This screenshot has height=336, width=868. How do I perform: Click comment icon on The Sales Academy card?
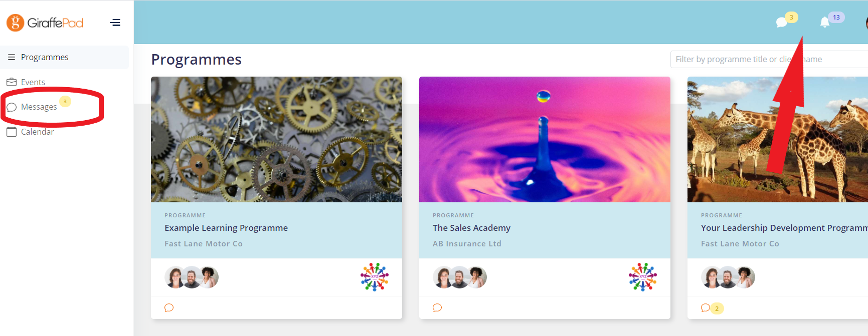tap(437, 307)
